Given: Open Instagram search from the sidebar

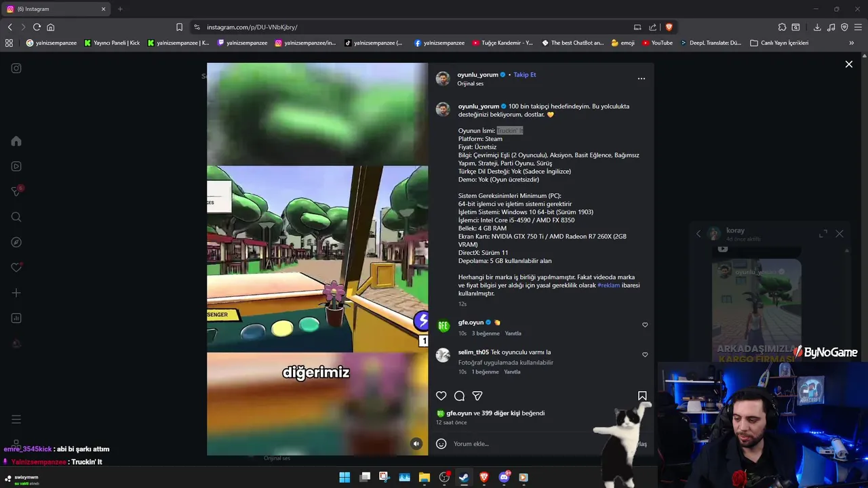Looking at the screenshot, I should click(x=16, y=217).
